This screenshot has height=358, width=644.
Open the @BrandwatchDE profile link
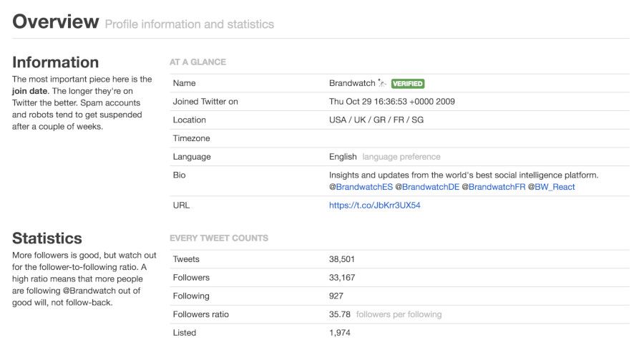coord(426,187)
